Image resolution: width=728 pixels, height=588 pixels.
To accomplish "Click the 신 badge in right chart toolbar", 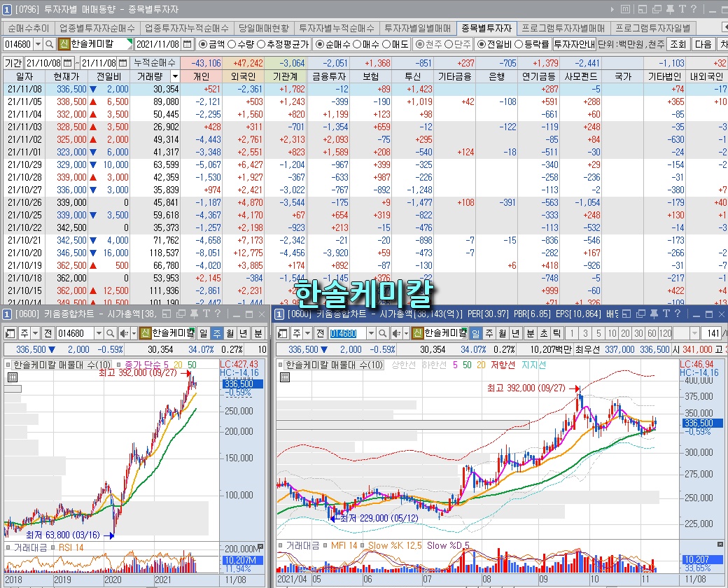I will 417,333.
